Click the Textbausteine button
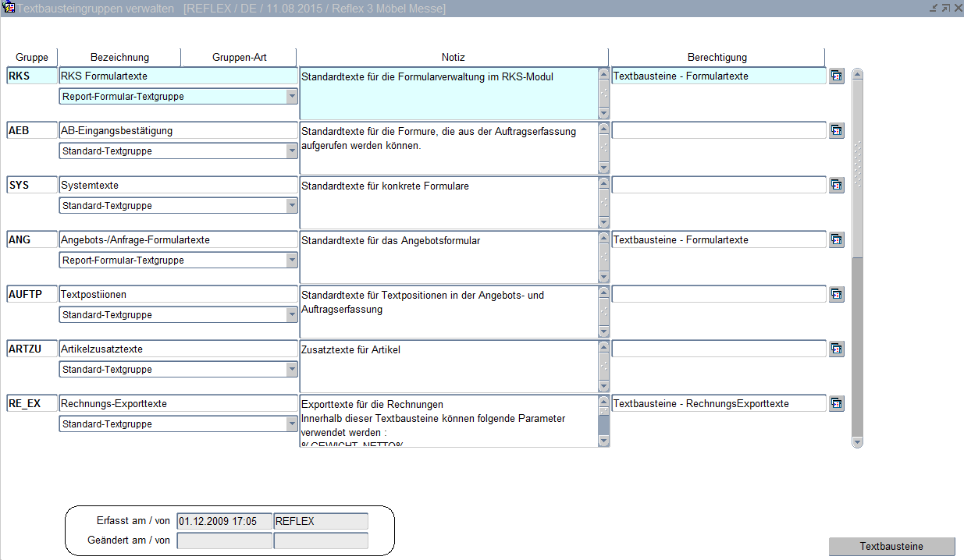 (x=891, y=547)
